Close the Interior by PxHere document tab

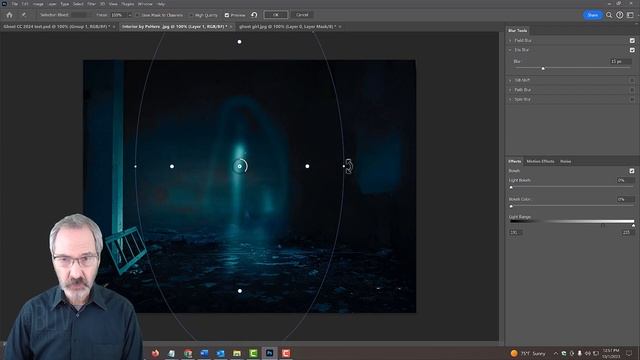pyautogui.click(x=231, y=27)
